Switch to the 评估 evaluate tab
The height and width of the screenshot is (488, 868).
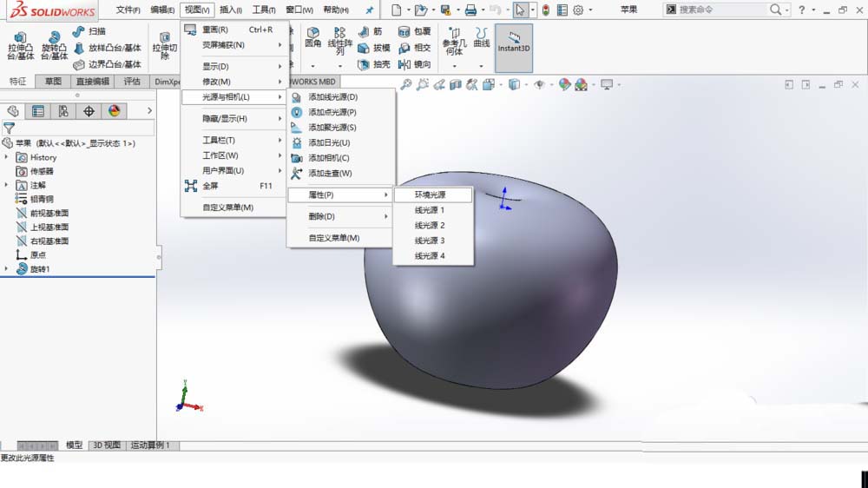tap(132, 82)
